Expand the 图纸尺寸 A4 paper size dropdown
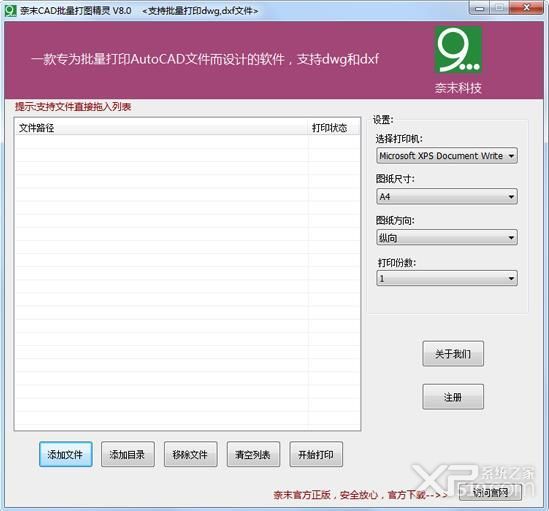This screenshot has width=549, height=511. (447, 196)
